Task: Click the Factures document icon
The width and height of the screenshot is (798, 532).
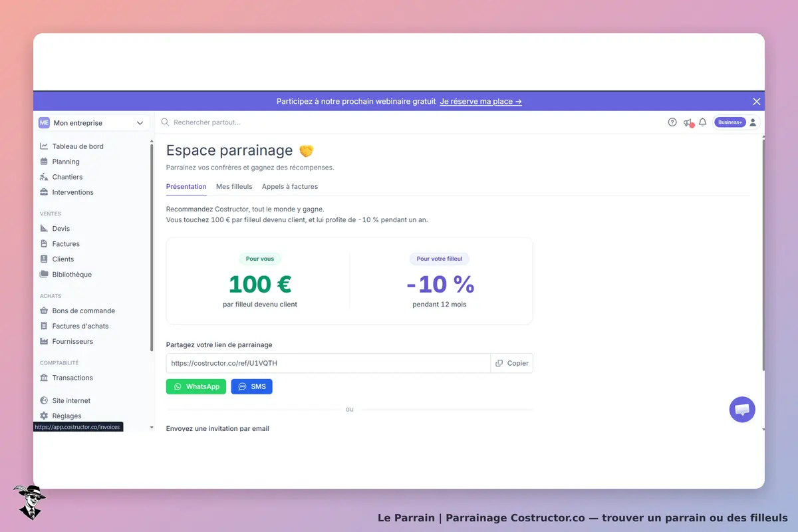Action: point(44,244)
